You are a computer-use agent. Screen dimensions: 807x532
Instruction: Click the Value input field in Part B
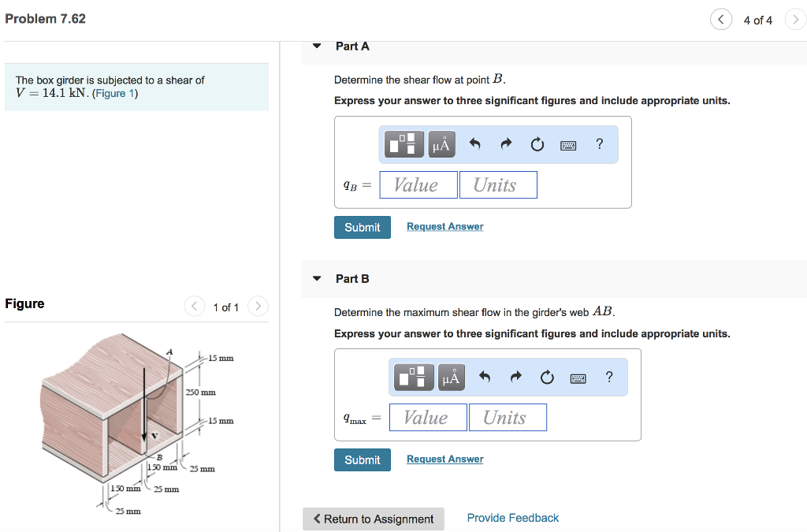pos(428,417)
